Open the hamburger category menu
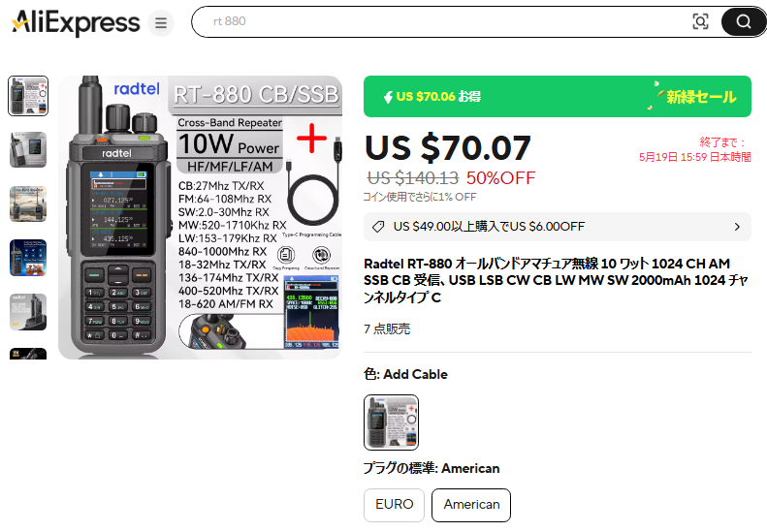Image resolution: width=767 pixels, height=532 pixels. 161,23
